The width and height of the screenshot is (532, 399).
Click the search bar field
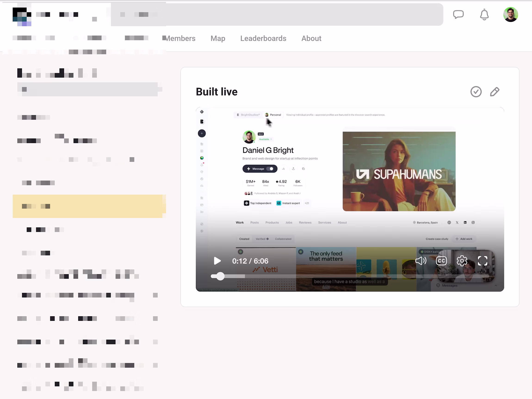click(277, 14)
